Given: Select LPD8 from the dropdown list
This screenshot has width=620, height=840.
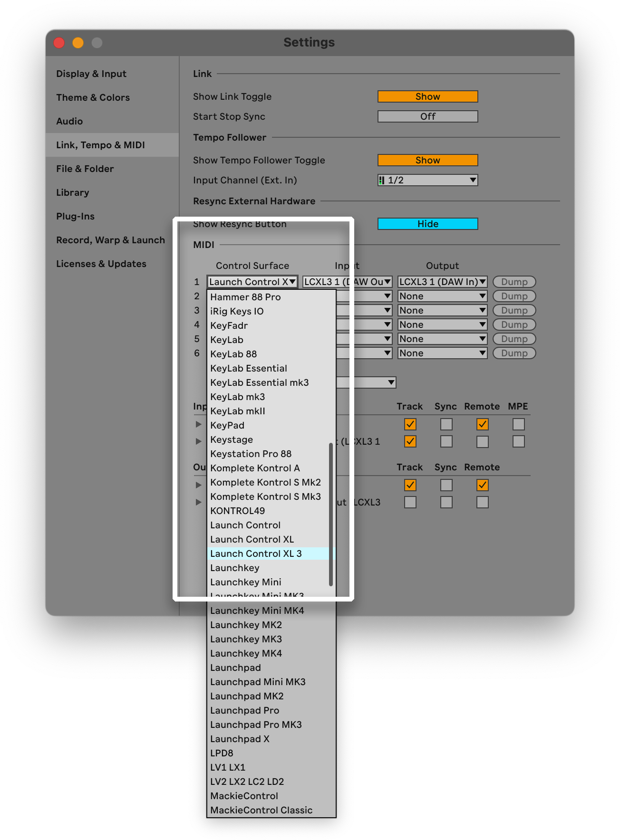Looking at the screenshot, I should pyautogui.click(x=271, y=753).
